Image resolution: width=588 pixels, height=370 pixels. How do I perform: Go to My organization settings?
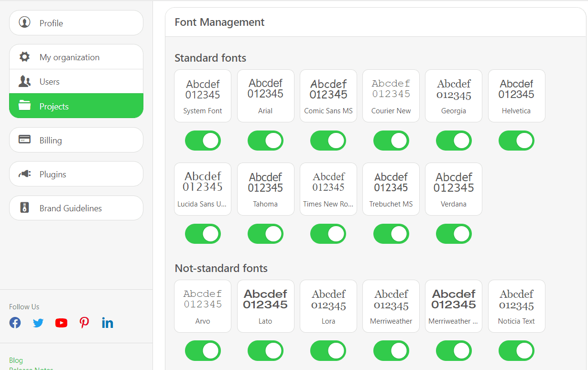pos(76,57)
